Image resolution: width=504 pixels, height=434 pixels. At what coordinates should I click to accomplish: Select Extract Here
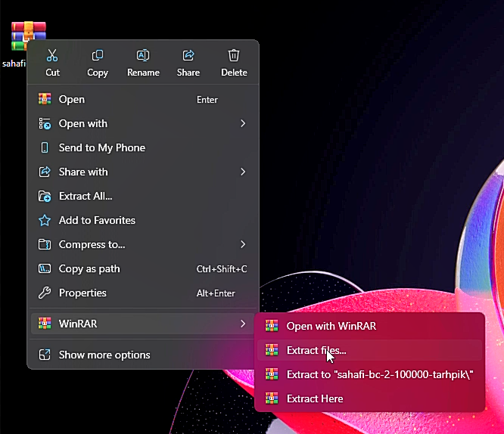369,398
